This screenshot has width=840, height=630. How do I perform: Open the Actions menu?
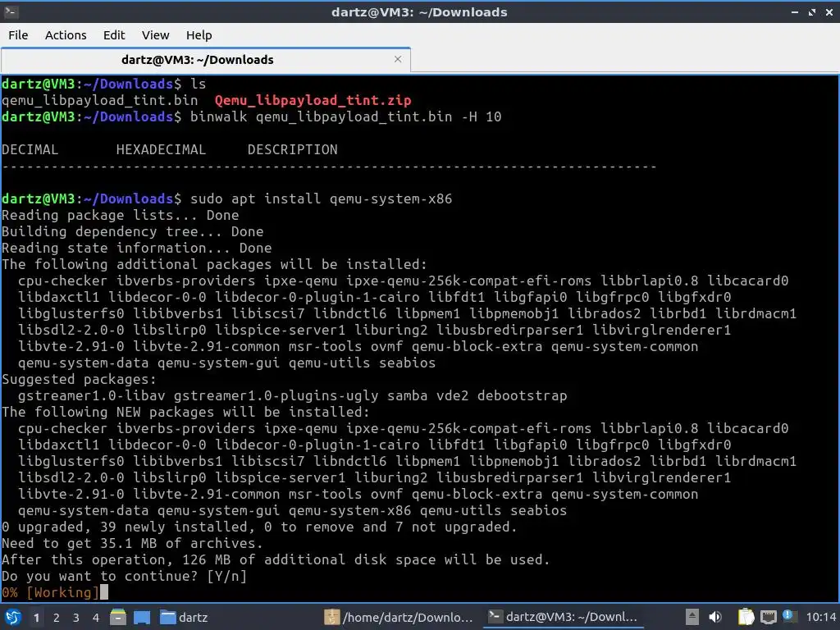pos(66,34)
